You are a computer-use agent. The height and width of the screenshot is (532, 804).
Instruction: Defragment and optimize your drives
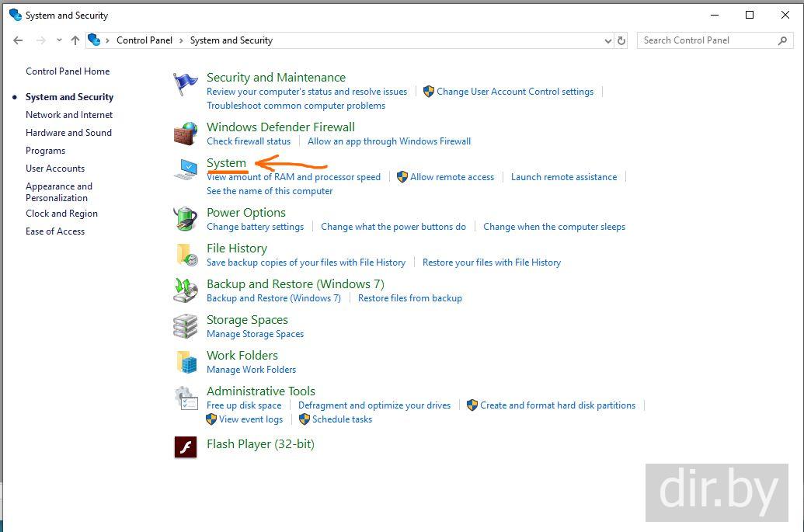[374, 405]
